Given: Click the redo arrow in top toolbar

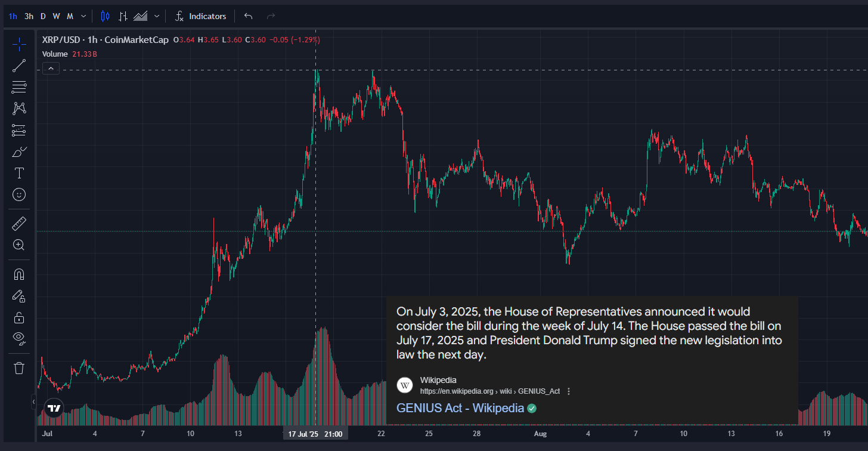Looking at the screenshot, I should tap(271, 16).
